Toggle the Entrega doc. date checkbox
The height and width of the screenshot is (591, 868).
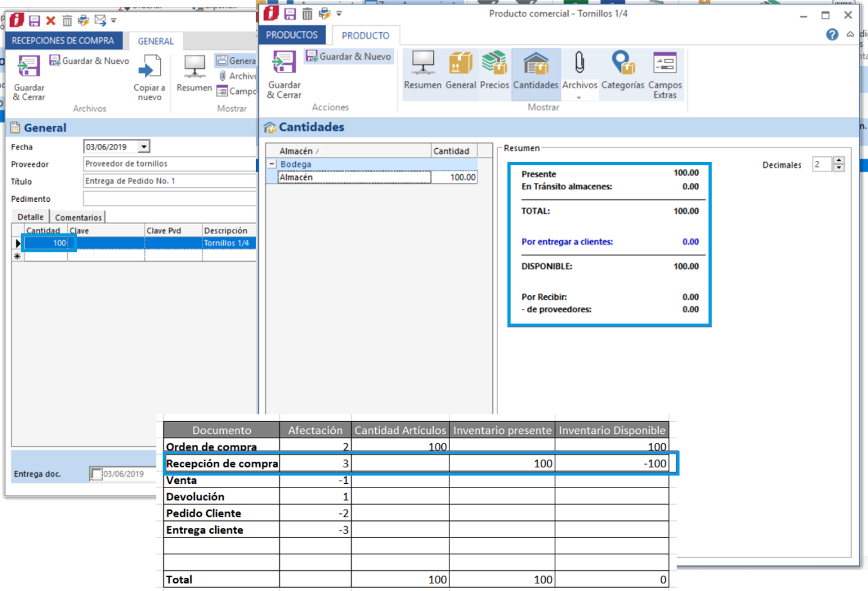coord(96,474)
